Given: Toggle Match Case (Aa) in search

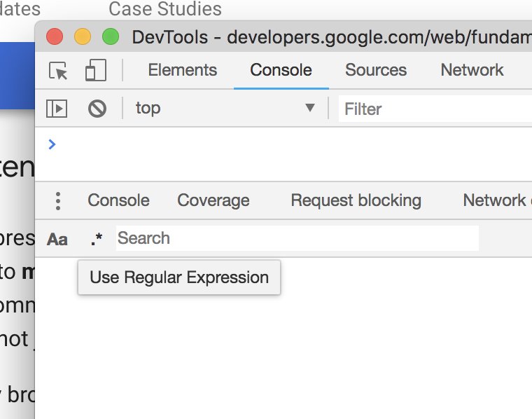Looking at the screenshot, I should [x=57, y=239].
